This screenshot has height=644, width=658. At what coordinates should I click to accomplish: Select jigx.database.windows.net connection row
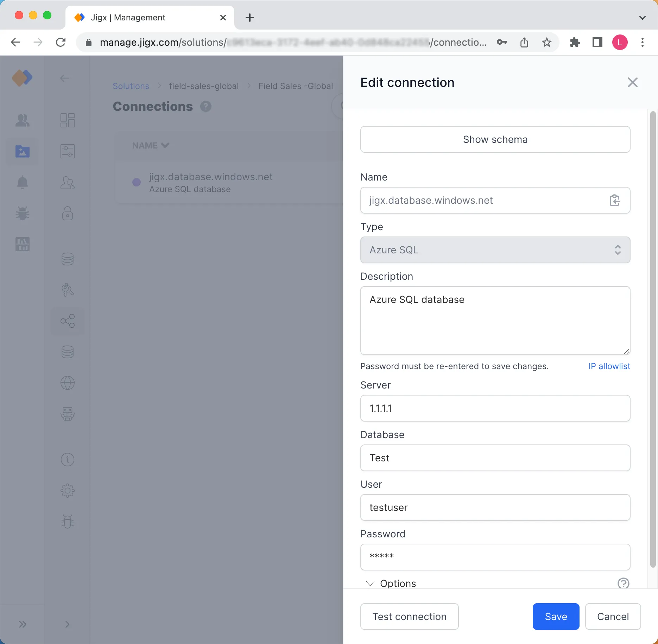(229, 183)
